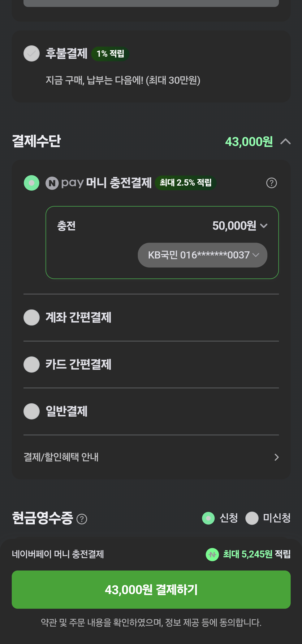Tap the 최대 2.5% 적립 badge
The width and height of the screenshot is (302, 644).
[185, 183]
